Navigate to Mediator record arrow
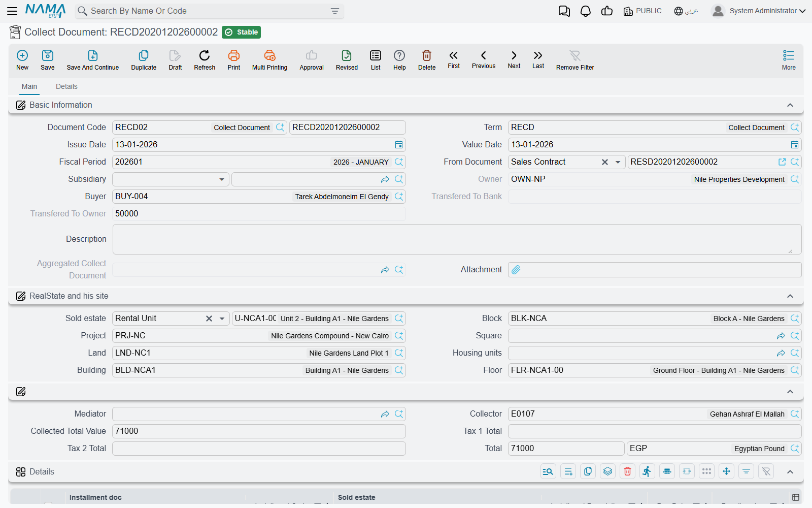Screen dimensions: 812x508 (385, 414)
